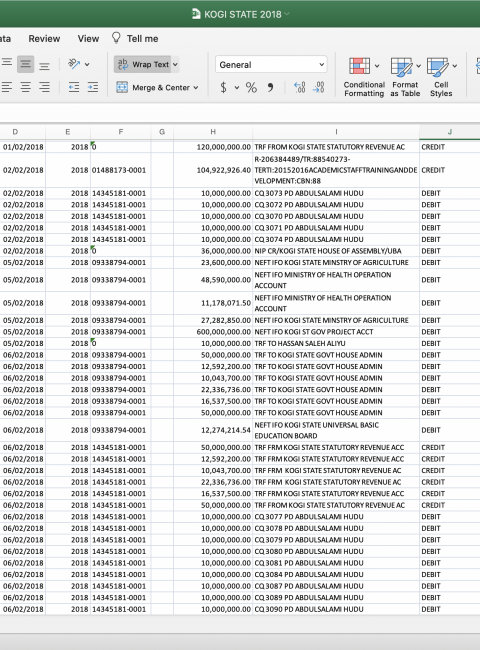Select amount 36,000,000.00 cell
480x650 pixels.
click(213, 251)
